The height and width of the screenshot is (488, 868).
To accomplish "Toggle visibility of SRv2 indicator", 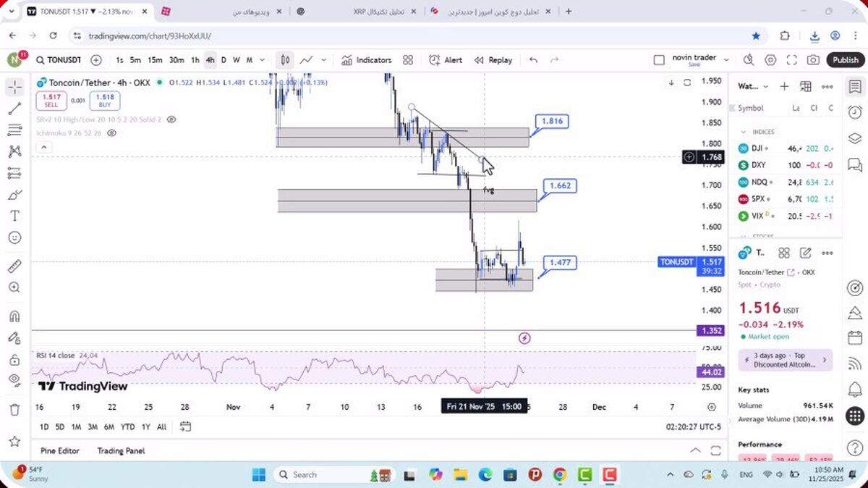I will 171,119.
